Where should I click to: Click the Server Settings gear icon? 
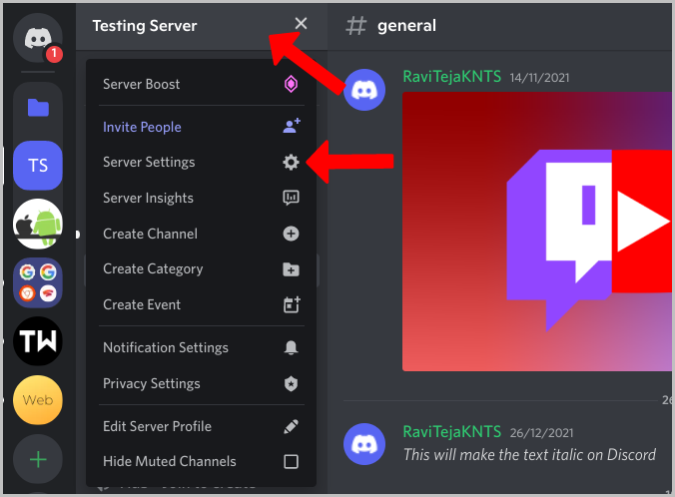tap(291, 162)
